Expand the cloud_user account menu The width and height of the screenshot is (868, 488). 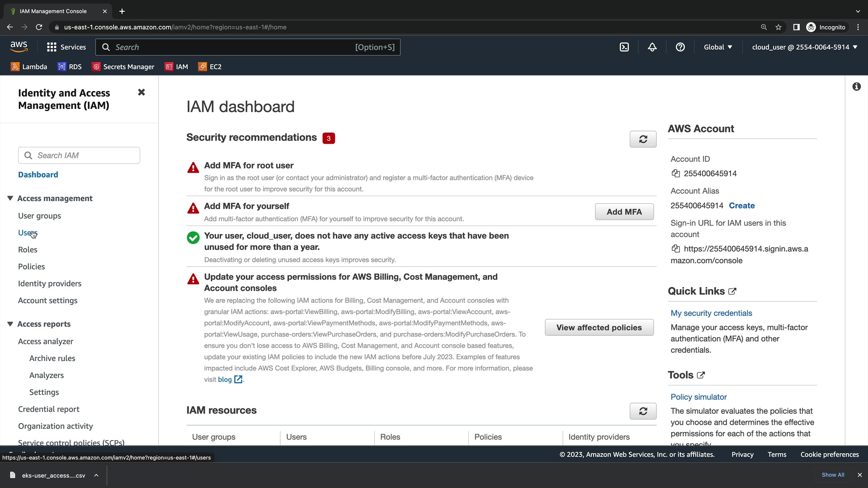(804, 47)
